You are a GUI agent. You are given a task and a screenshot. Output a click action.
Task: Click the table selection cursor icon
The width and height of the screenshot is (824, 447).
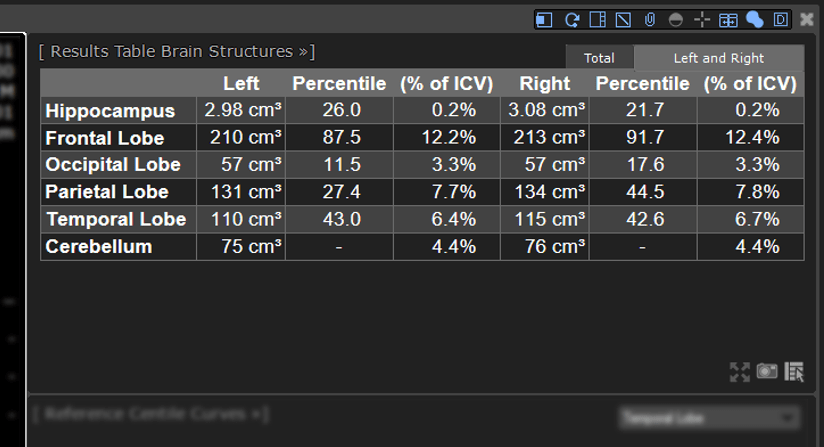[794, 372]
